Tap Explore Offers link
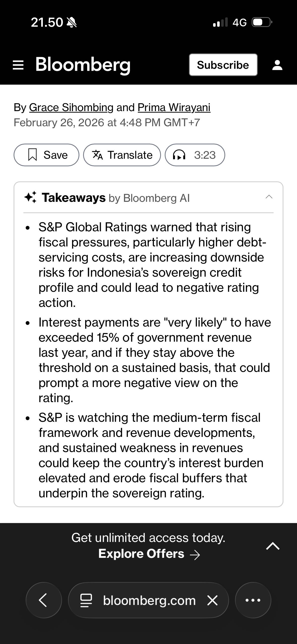This screenshot has width=297, height=644. [149, 554]
